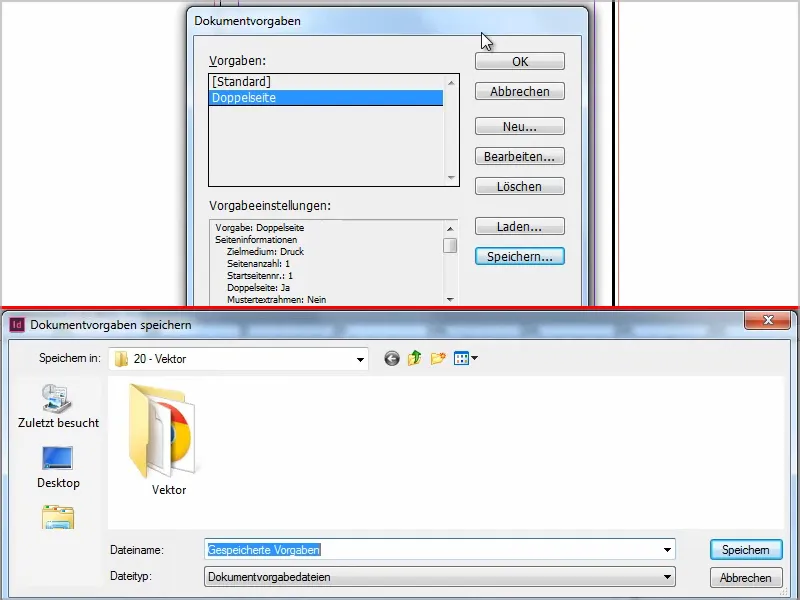Delete the preset with the Löschen button
Image resolution: width=800 pixels, height=600 pixels.
519,186
